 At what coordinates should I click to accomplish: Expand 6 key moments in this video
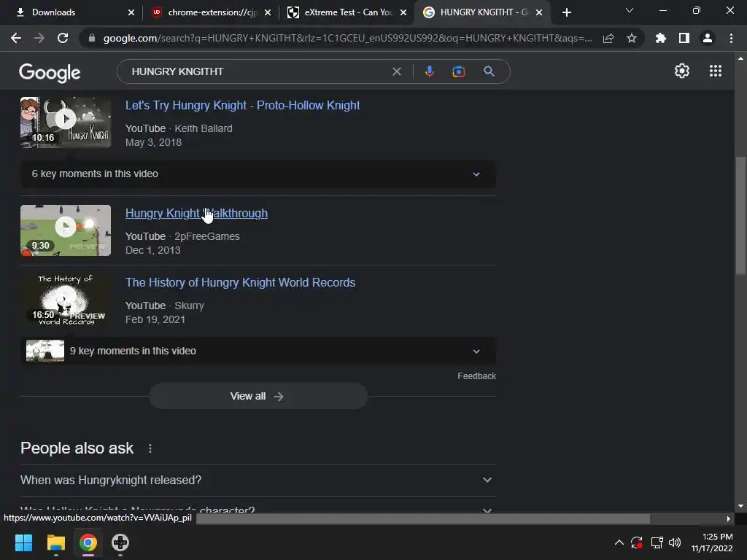coord(258,174)
